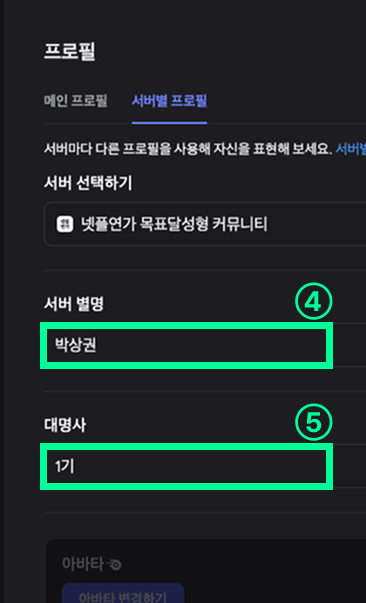Click the blue underline beneath 서버별 프로필
This screenshot has width=366, height=603.
tap(170, 123)
